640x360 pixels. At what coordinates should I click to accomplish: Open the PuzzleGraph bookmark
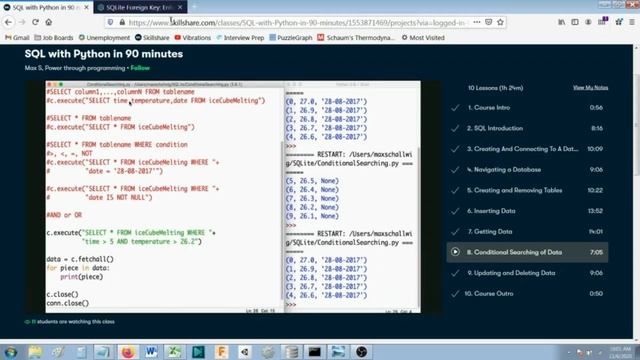pyautogui.click(x=291, y=38)
